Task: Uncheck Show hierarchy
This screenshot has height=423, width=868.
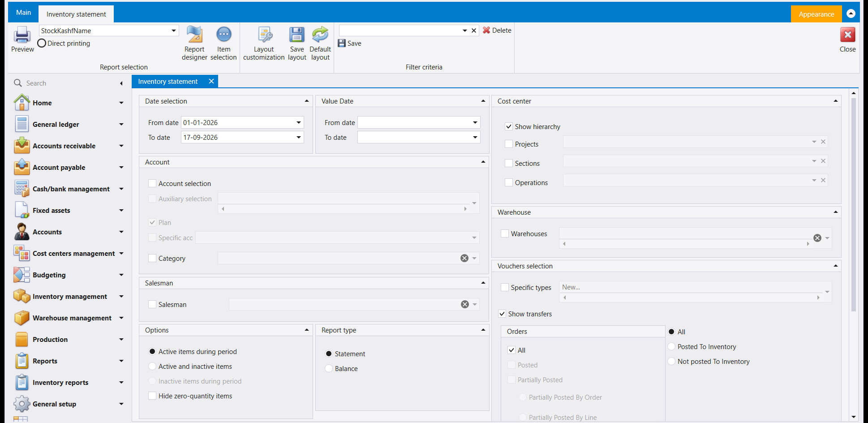Action: pos(509,126)
